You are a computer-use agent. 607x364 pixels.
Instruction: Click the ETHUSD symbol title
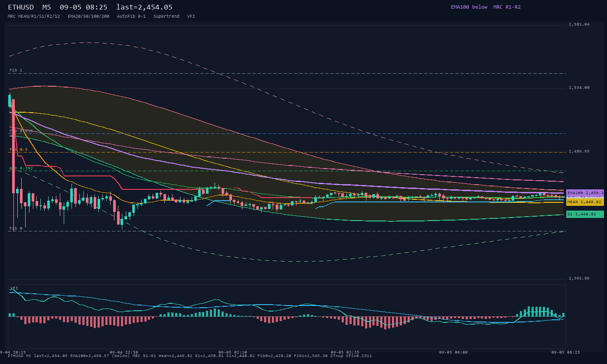pos(21,7)
